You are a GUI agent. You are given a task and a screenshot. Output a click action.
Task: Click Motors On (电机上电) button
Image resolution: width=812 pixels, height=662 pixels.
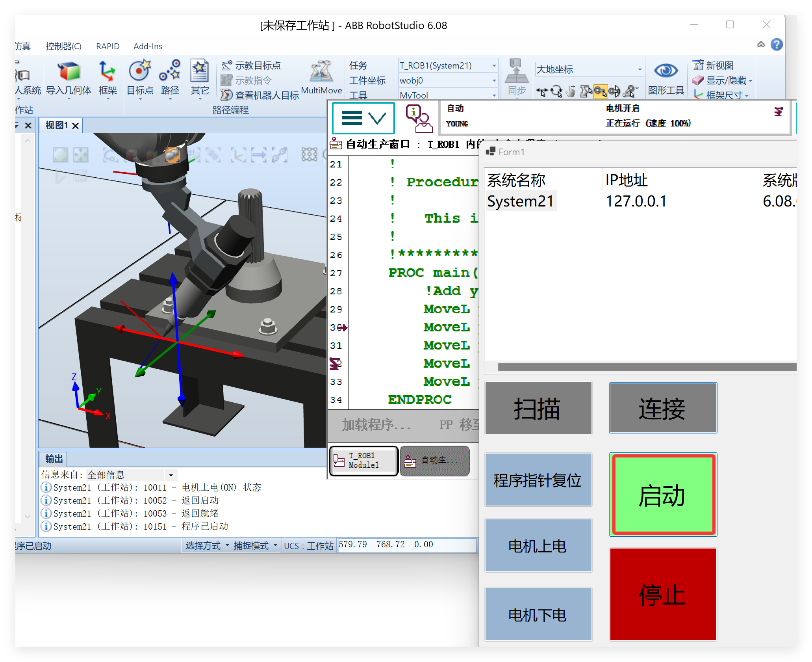(538, 546)
